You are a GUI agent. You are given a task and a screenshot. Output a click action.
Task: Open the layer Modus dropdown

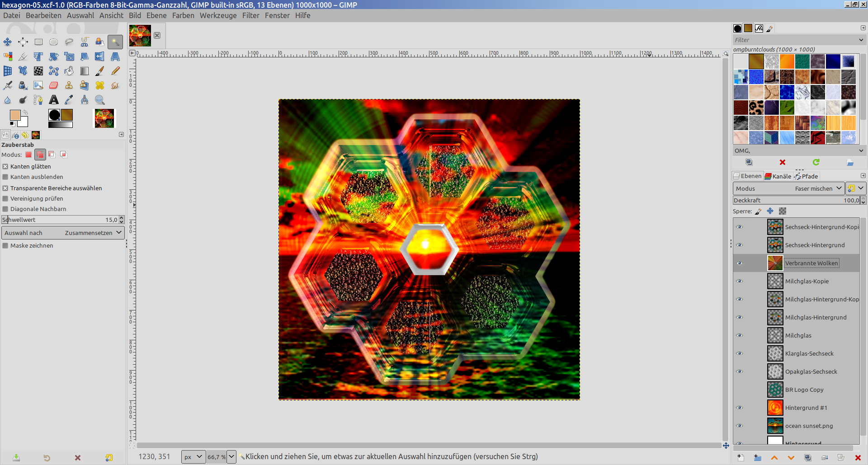coord(789,188)
